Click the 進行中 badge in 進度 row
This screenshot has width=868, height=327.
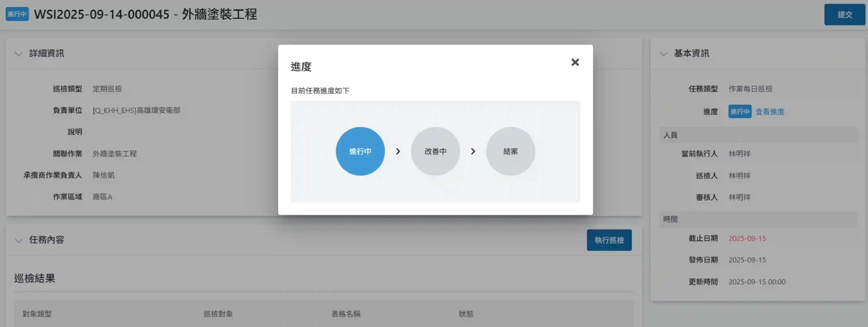point(739,112)
